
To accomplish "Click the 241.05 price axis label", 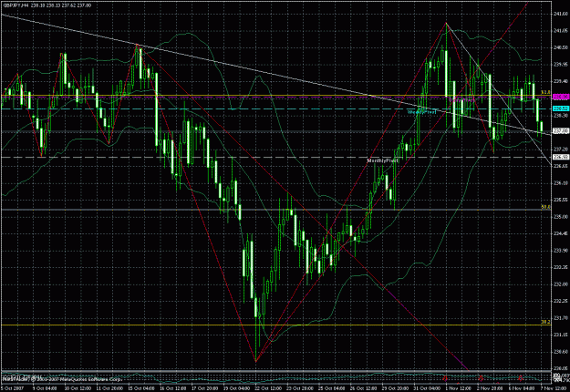I will coord(560,31).
